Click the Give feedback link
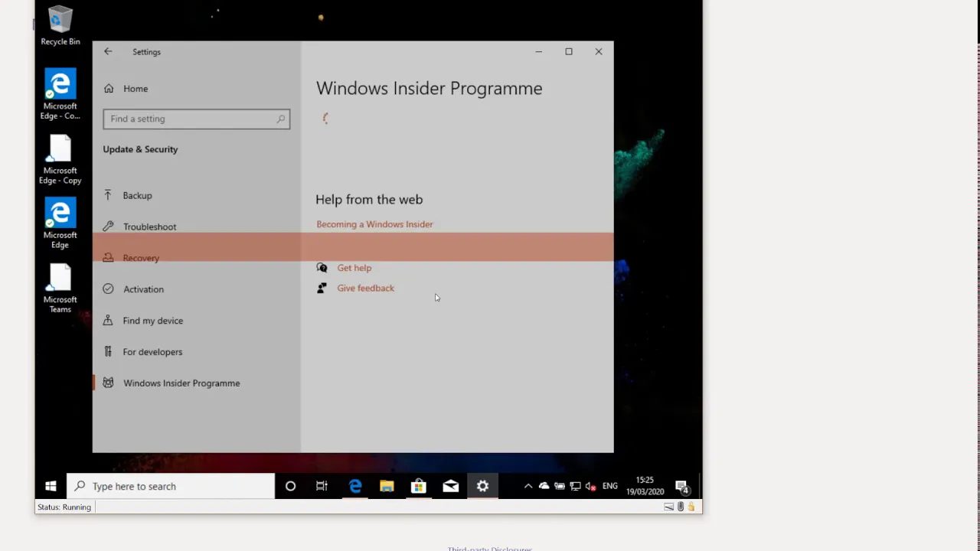980x551 pixels. (365, 288)
